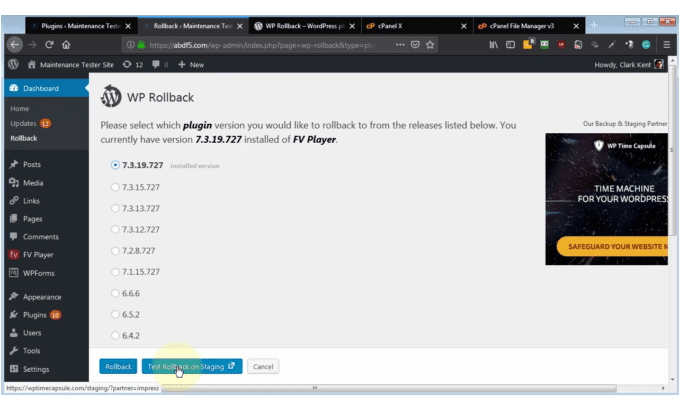Screen dimensions: 680x396
Task: Select version 6.5.2 radio button
Action: coord(115,314)
